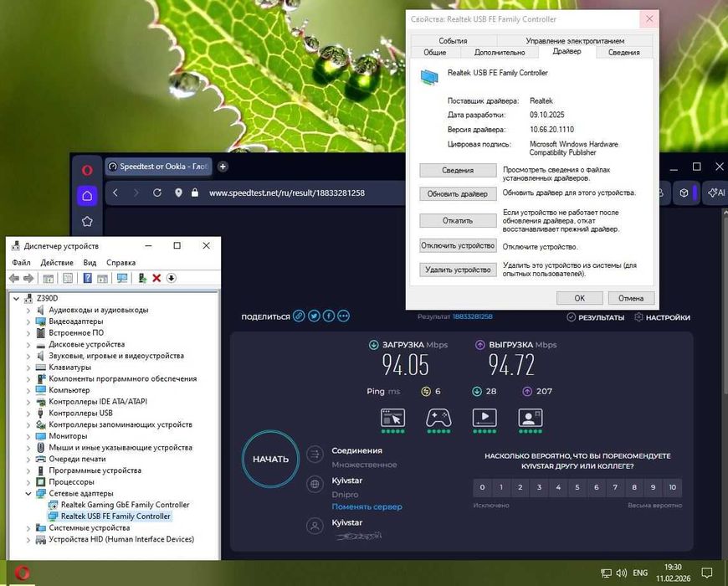Reload the Speedtest page
Viewport: 728px width, 586px height.
pyautogui.click(x=157, y=193)
